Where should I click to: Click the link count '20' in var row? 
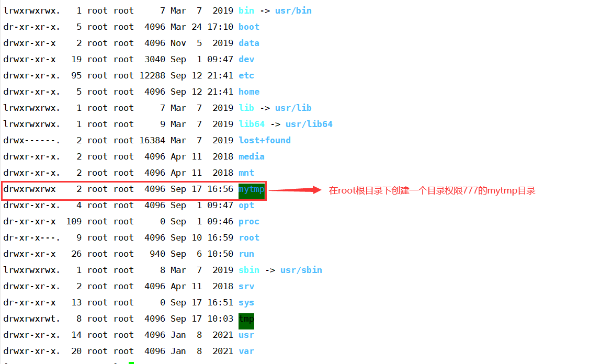click(76, 351)
